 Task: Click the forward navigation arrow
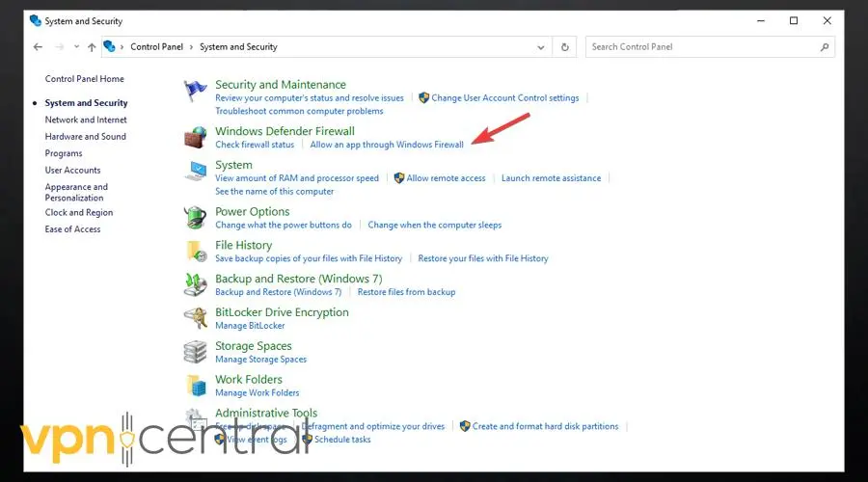pos(59,47)
